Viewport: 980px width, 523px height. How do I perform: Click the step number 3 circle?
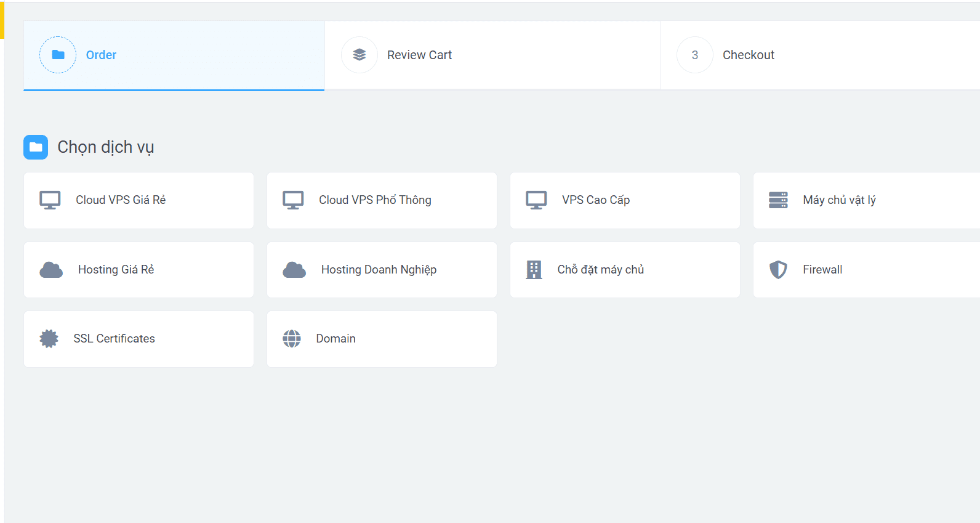[x=695, y=55]
